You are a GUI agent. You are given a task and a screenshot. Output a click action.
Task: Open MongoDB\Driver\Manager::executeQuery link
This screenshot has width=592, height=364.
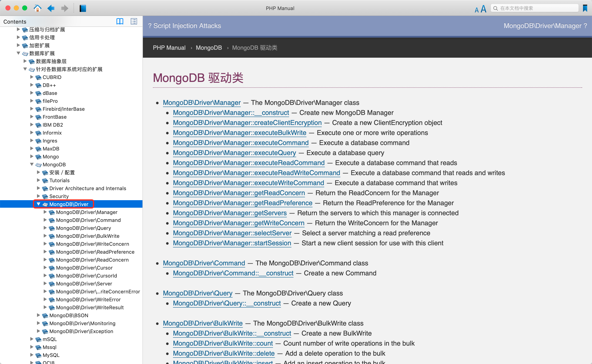[x=234, y=153]
